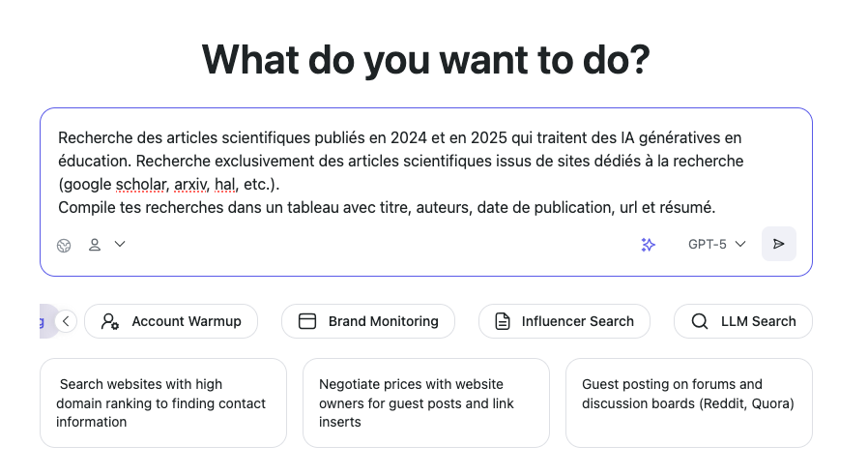Click the person profile icon below the prompt

click(95, 245)
